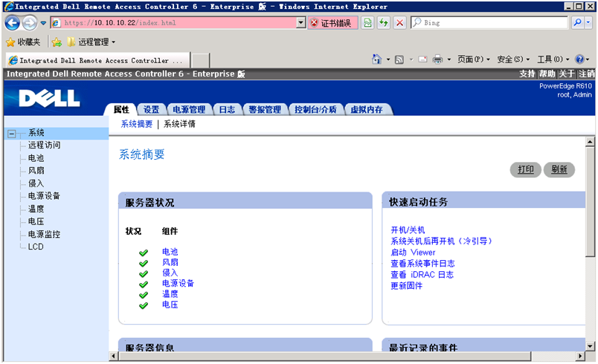Open the 开机/关机 quick task
The height and width of the screenshot is (364, 598).
(408, 230)
